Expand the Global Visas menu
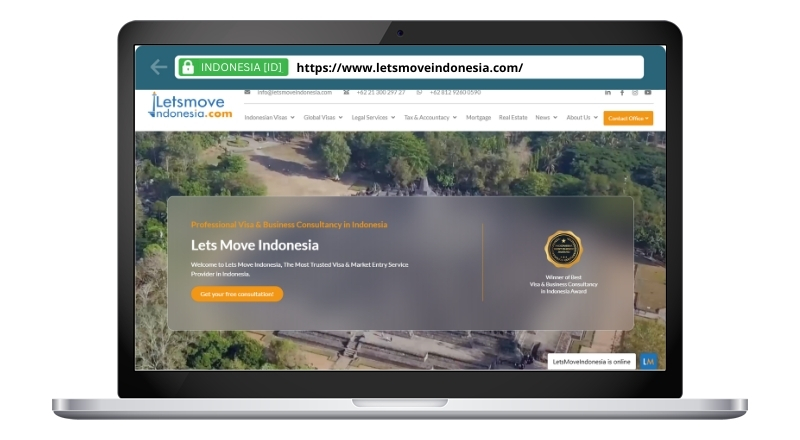 point(323,117)
